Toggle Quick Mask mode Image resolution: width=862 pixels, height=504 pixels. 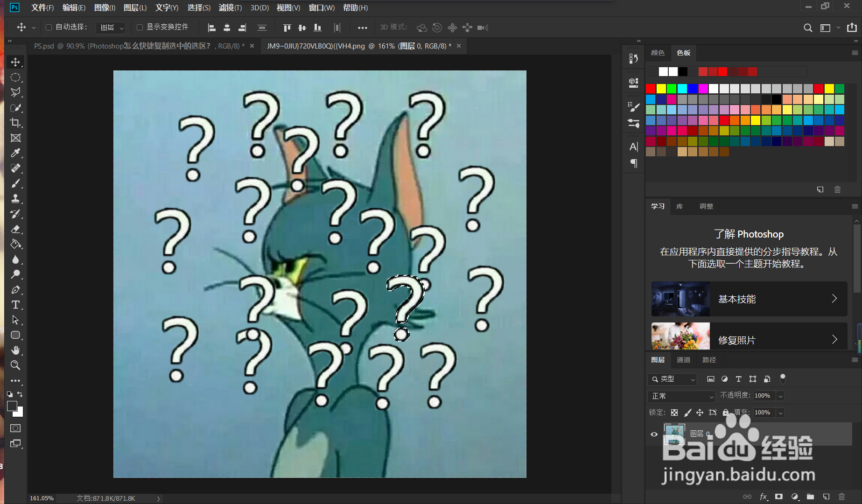pos(15,428)
